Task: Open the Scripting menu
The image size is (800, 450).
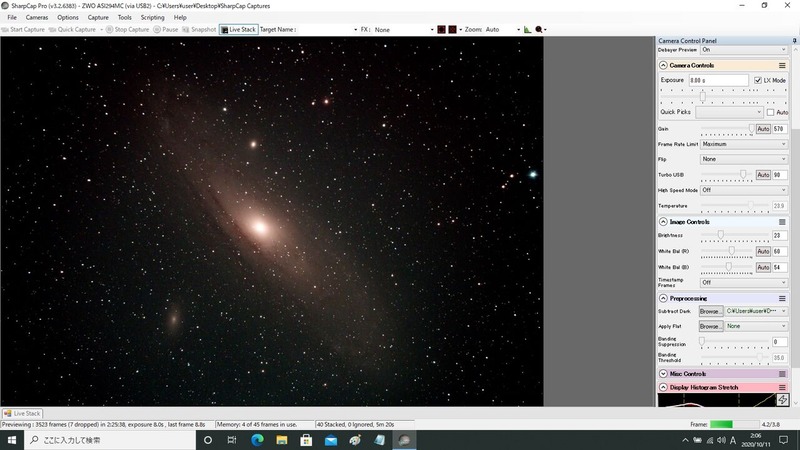Action: point(153,17)
